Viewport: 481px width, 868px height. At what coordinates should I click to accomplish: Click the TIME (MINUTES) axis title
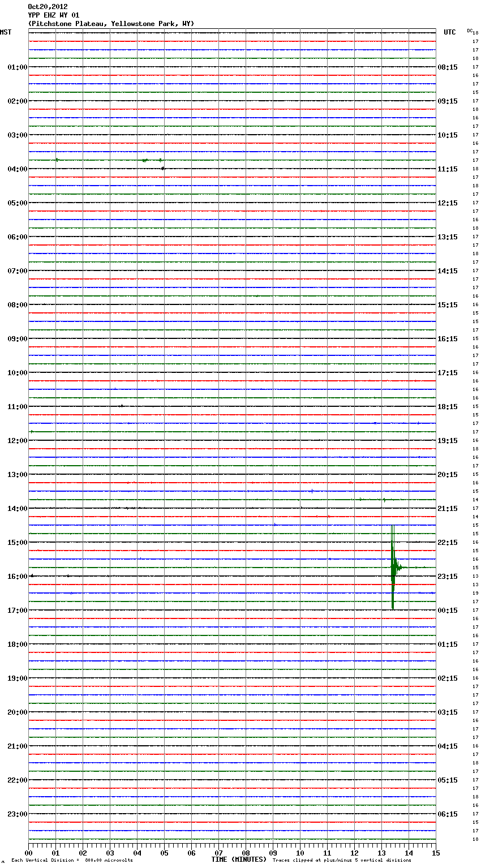click(239, 860)
